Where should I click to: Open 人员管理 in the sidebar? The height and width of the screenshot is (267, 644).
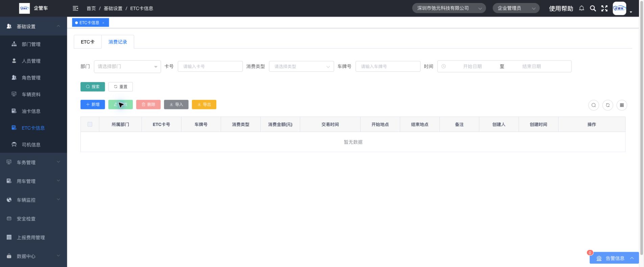[33, 61]
